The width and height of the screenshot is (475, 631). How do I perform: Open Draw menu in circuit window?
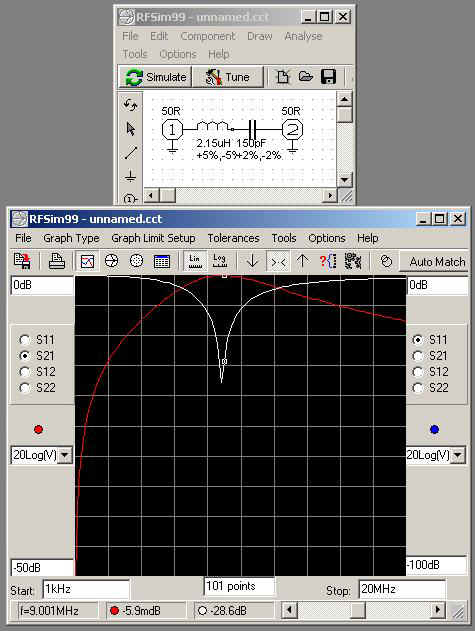tap(260, 36)
